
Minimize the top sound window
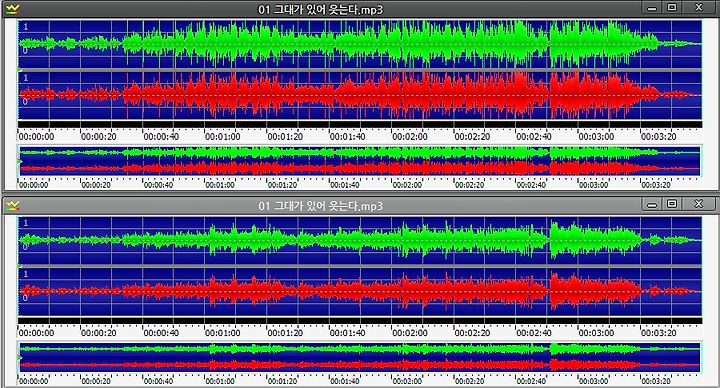click(x=652, y=8)
